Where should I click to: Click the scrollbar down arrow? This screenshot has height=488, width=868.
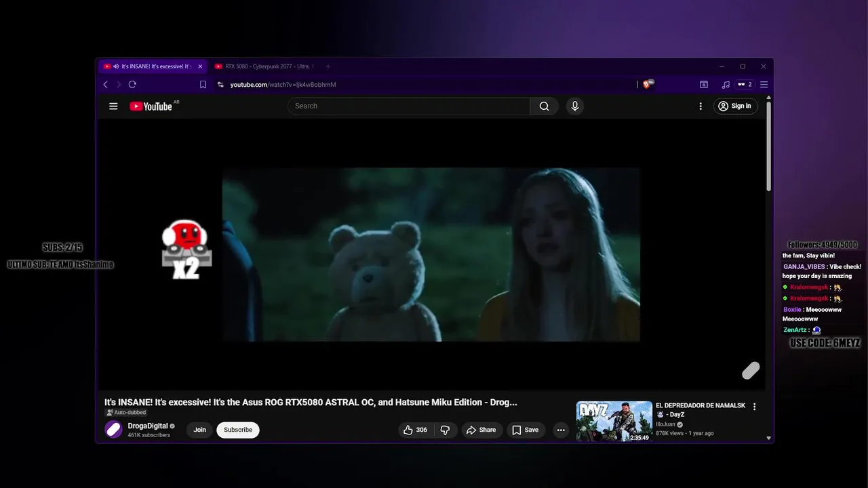768,438
